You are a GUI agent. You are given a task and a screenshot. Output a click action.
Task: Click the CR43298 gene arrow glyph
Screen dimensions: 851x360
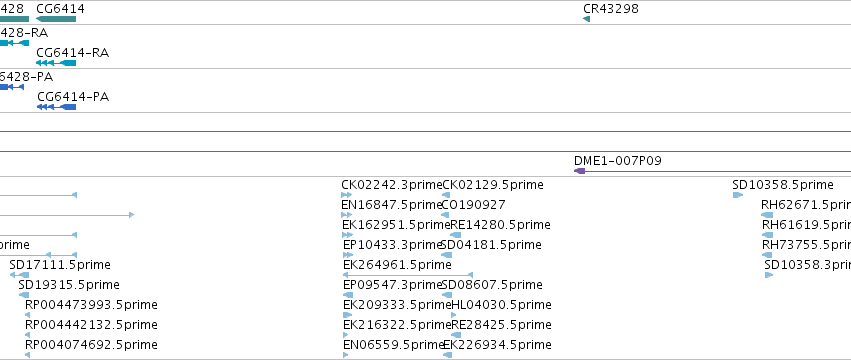point(586,19)
